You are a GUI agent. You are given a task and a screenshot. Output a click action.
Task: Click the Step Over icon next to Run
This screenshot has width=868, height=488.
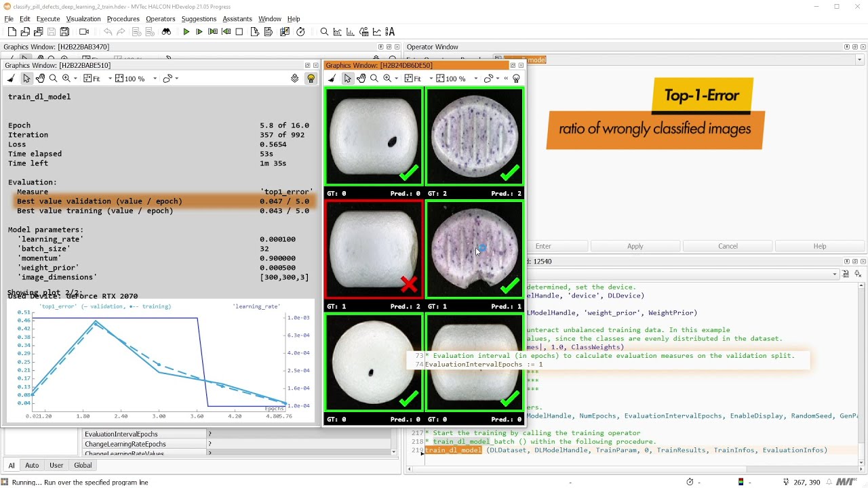199,32
